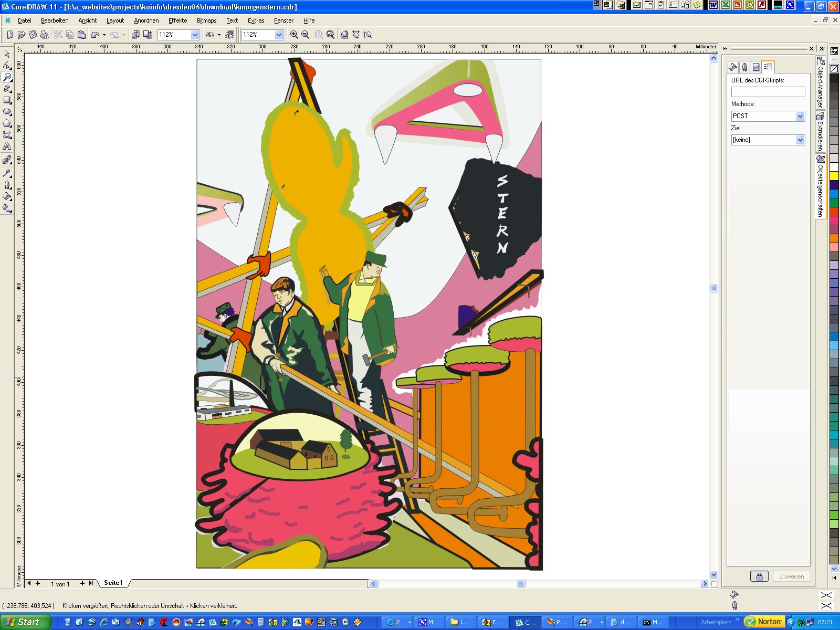Select the Outline pen tool
This screenshot has width=840, height=630.
click(x=7, y=184)
